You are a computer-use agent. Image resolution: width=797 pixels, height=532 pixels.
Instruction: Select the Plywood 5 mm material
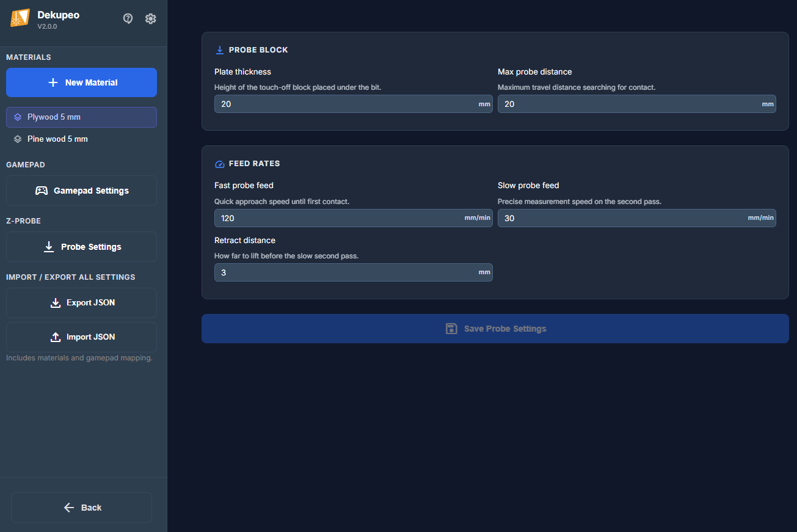[81, 117]
